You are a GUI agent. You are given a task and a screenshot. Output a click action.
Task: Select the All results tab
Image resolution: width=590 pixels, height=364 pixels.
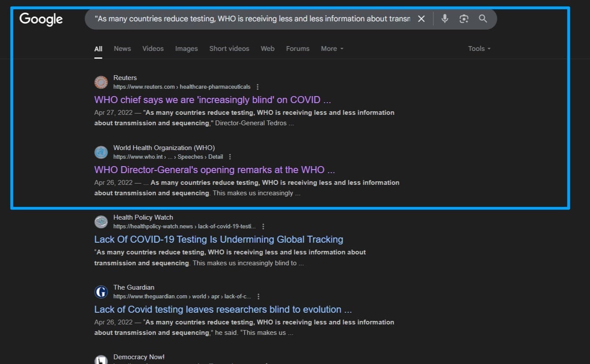[98, 49]
